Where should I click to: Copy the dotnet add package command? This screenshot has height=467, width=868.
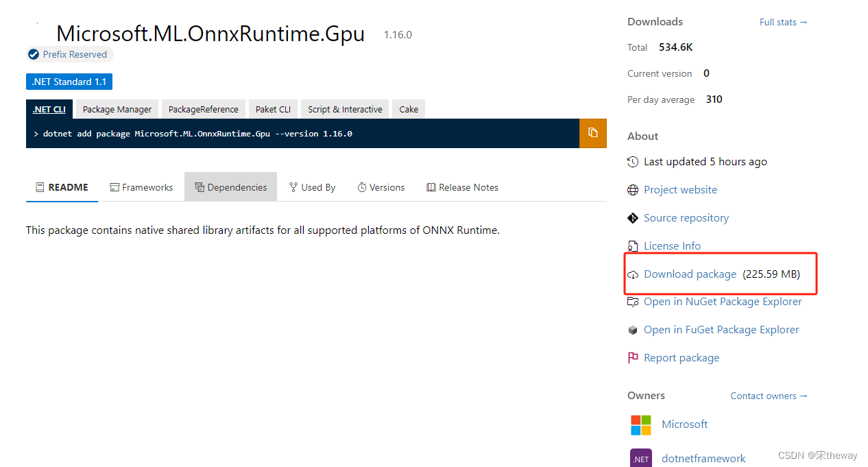coord(593,133)
